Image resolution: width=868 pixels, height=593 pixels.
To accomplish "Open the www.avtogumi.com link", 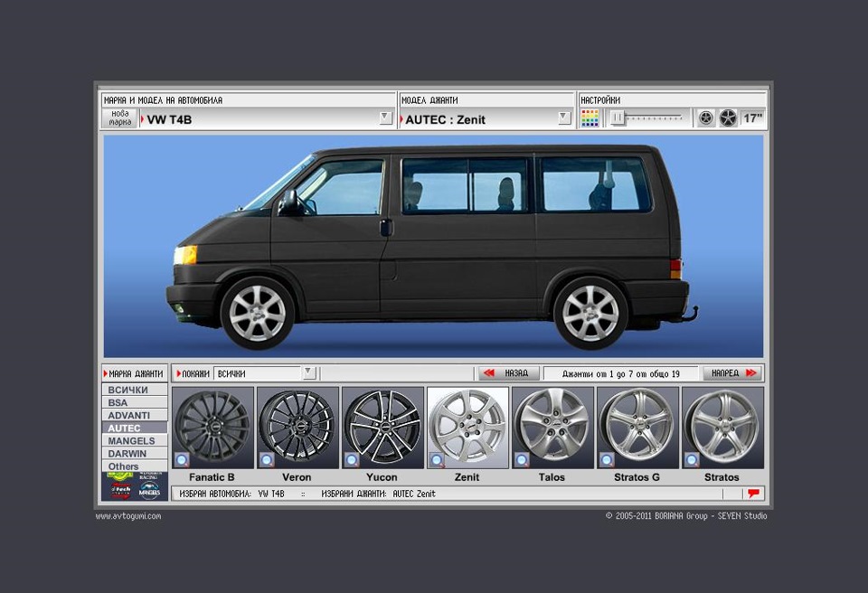I will [128, 516].
